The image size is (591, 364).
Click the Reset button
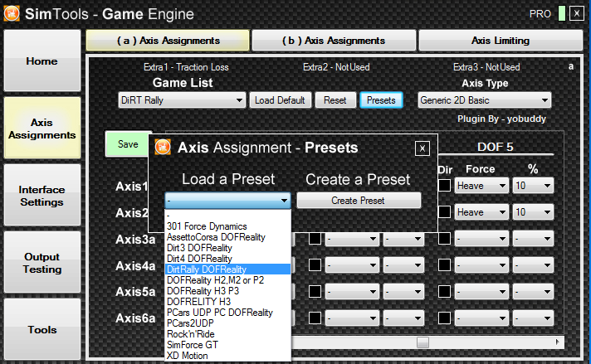(335, 100)
